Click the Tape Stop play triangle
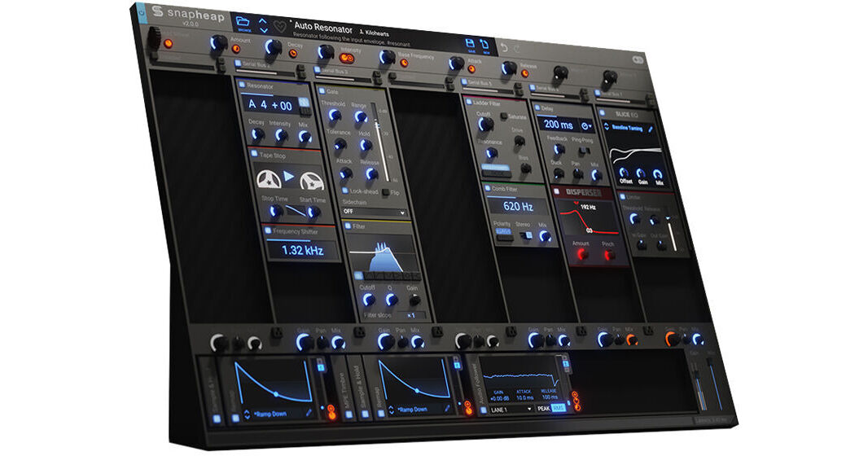The width and height of the screenshot is (868, 456). point(289,177)
